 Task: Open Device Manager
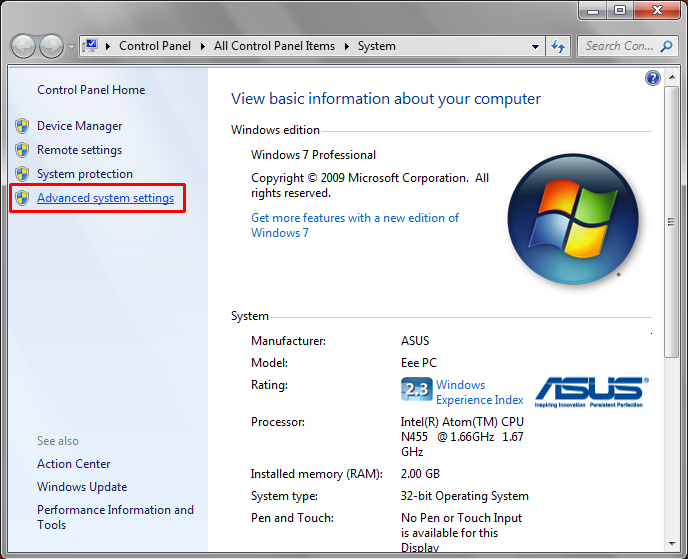click(x=79, y=126)
